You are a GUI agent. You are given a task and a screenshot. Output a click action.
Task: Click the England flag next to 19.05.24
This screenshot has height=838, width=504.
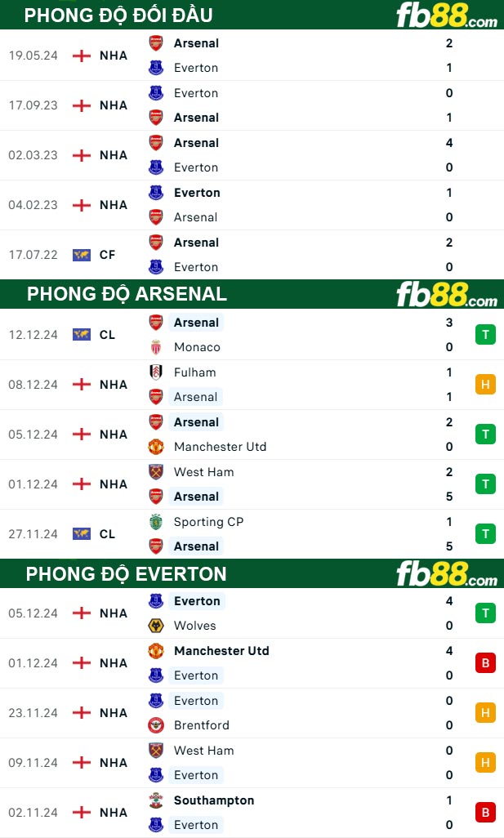tap(82, 56)
